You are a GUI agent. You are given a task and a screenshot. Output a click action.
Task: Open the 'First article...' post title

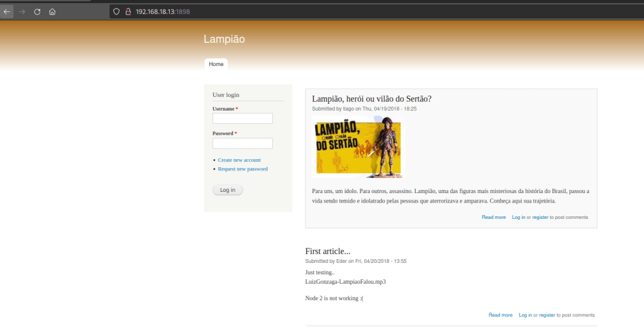point(328,252)
